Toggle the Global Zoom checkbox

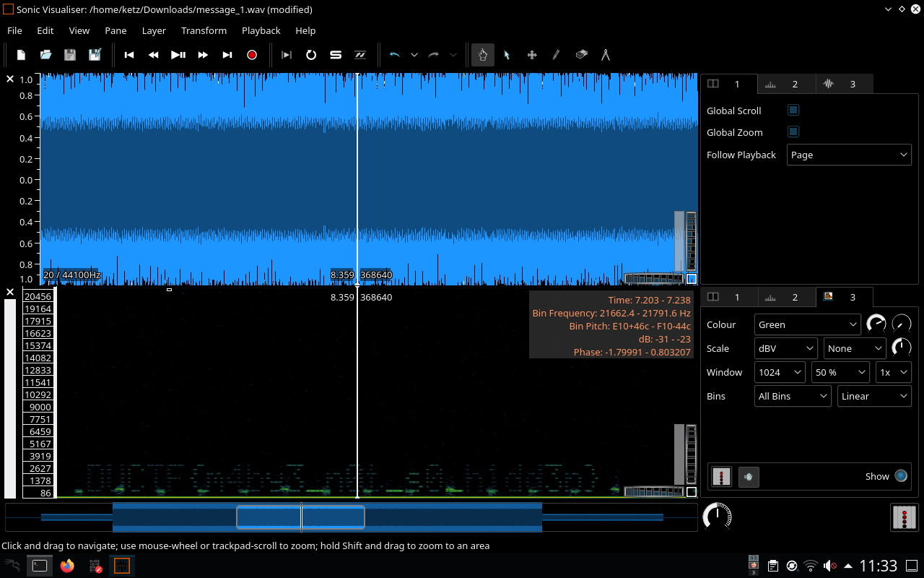coord(793,132)
